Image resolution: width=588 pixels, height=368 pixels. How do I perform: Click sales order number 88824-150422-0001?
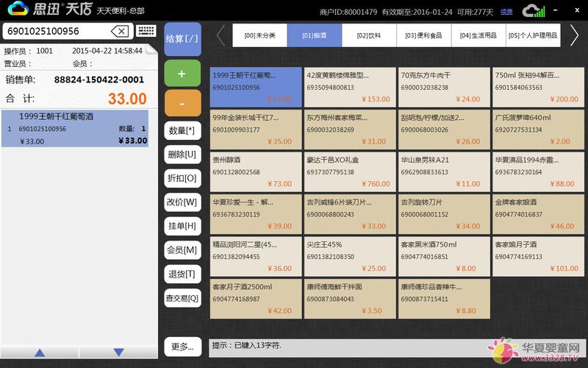[x=99, y=79]
